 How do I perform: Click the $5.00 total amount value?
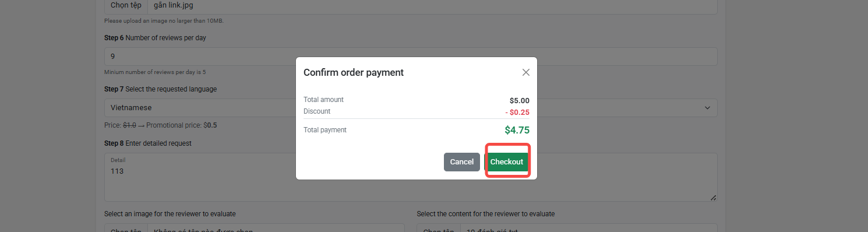tap(520, 100)
